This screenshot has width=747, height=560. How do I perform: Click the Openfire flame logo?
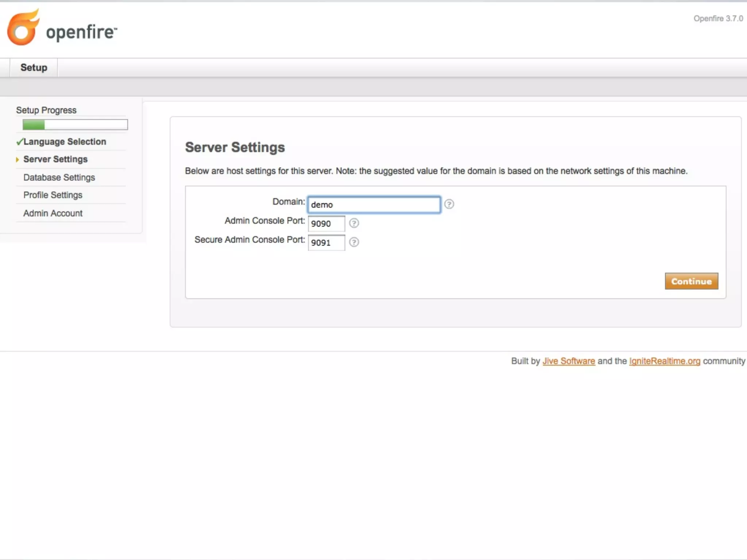point(23,28)
